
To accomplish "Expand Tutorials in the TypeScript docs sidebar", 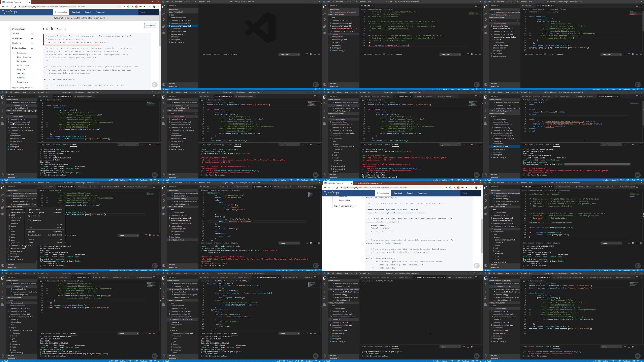I will (x=23, y=34).
